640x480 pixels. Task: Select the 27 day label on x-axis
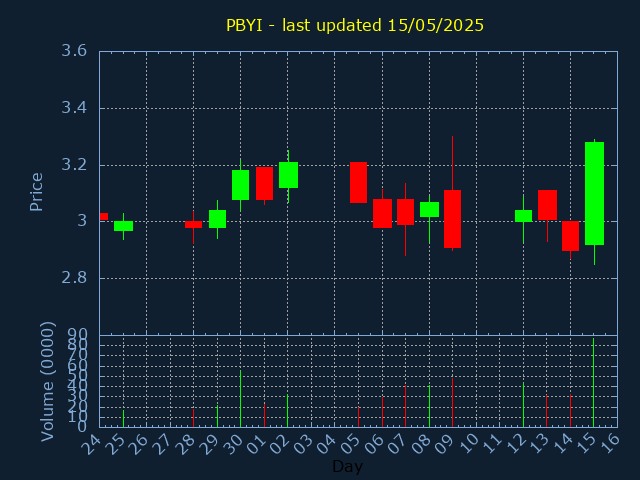162,444
